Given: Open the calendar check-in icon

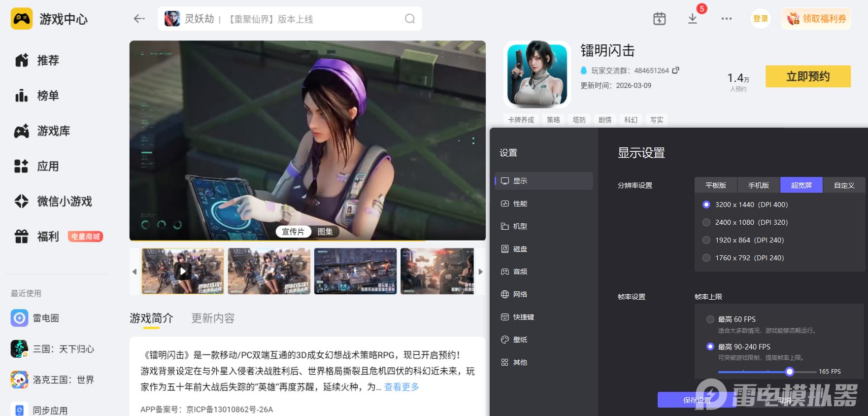Looking at the screenshot, I should (x=659, y=19).
